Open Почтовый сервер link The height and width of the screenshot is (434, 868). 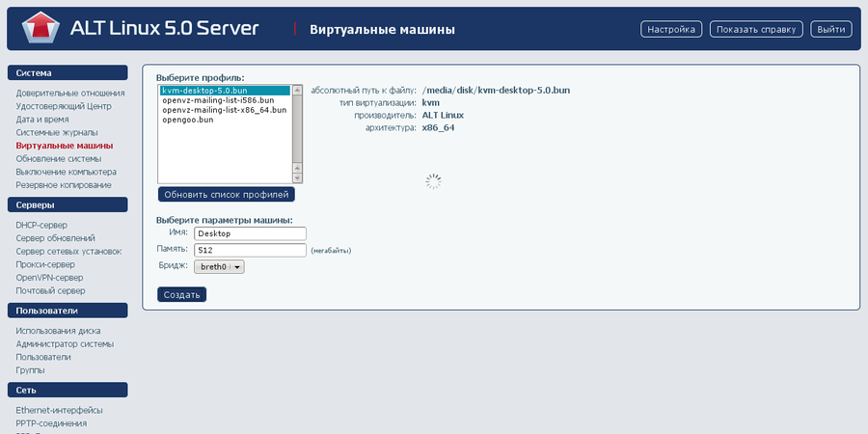point(50,290)
